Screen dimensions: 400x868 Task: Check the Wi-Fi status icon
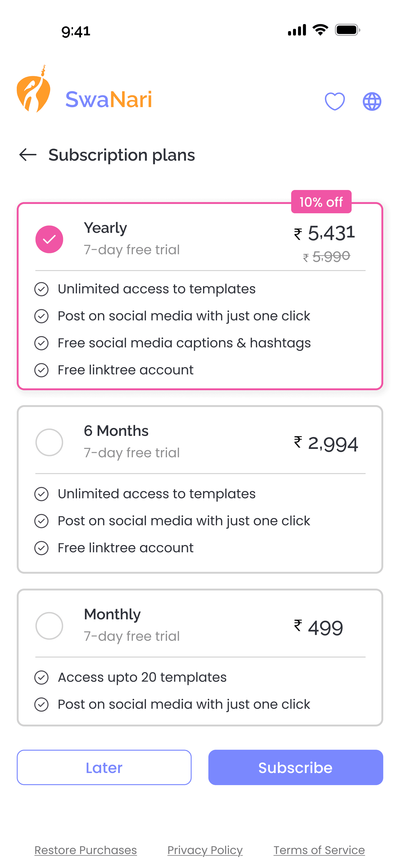click(x=320, y=30)
